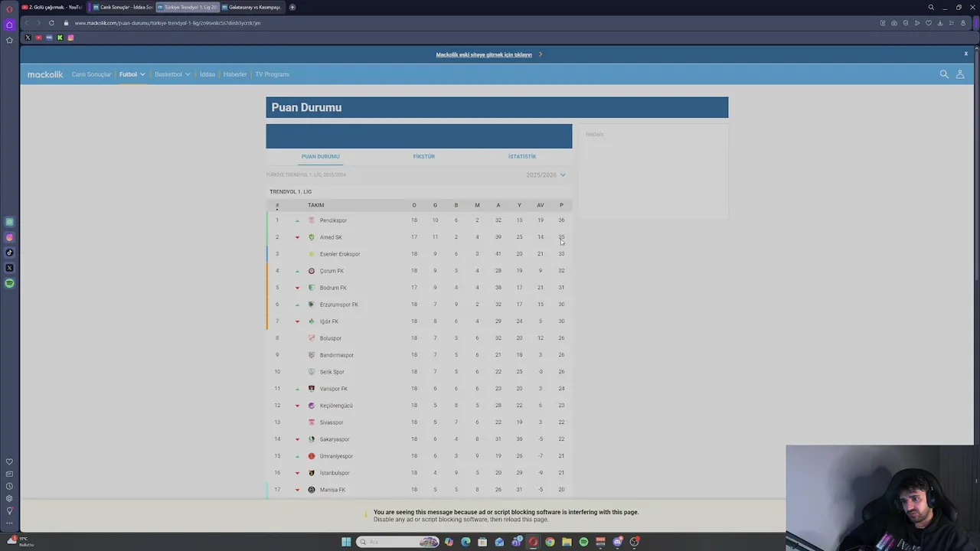
Task: Switch to Canlı Sonuçlar browser tab
Action: (x=122, y=7)
